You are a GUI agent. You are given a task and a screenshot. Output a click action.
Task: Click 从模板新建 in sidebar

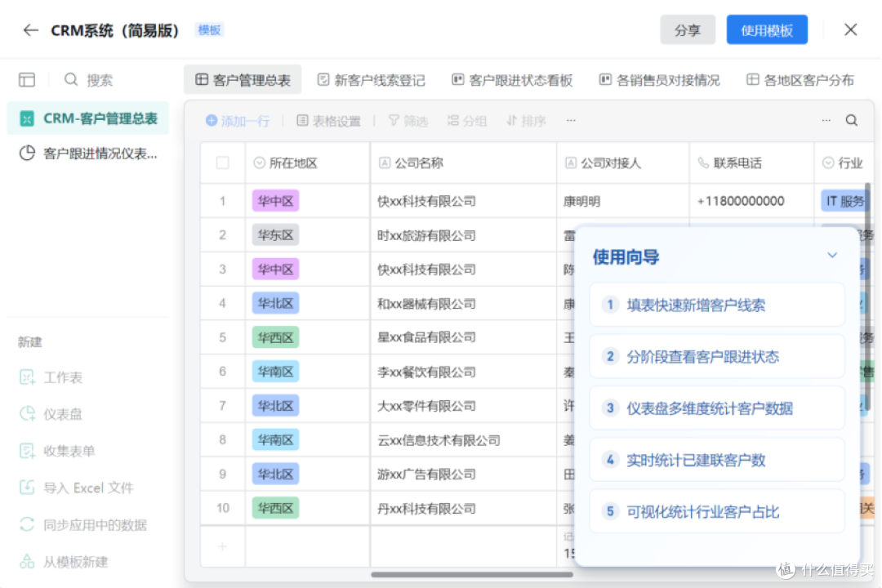[64, 562]
